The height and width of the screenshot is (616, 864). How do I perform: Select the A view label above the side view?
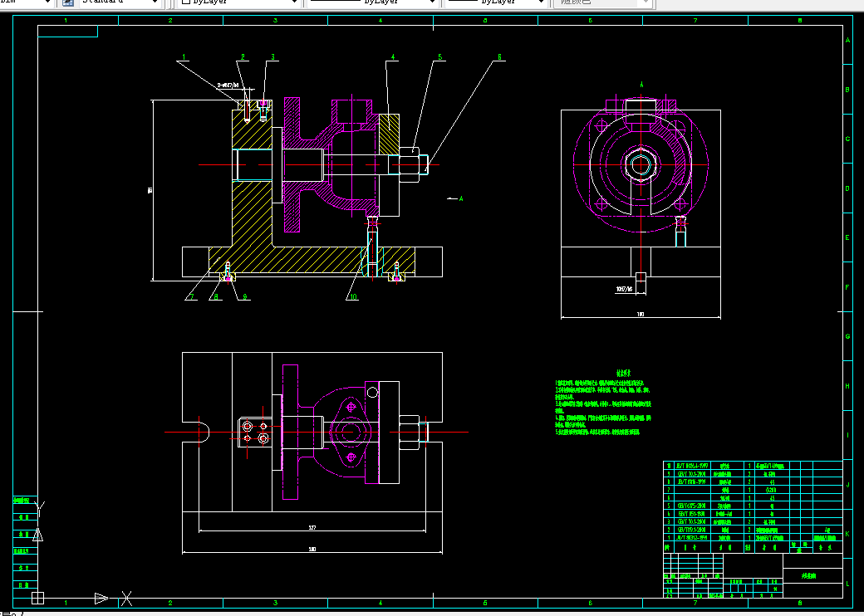click(x=641, y=85)
